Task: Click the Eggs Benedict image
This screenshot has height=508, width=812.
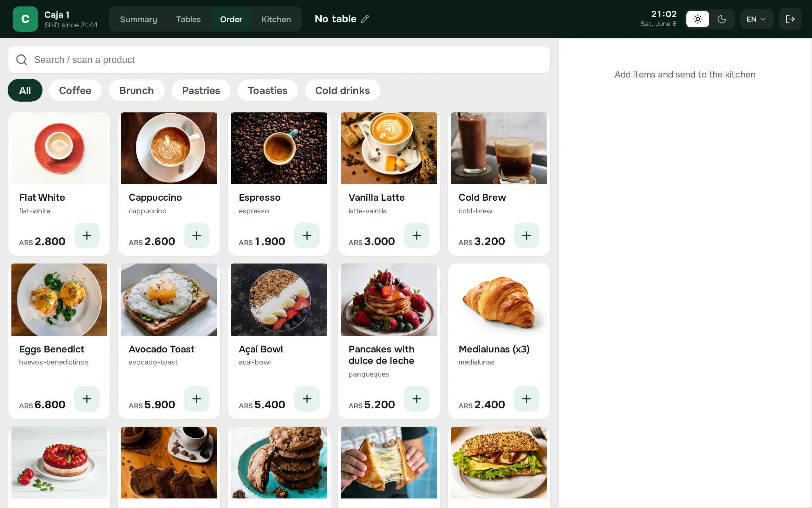Action: click(x=59, y=300)
